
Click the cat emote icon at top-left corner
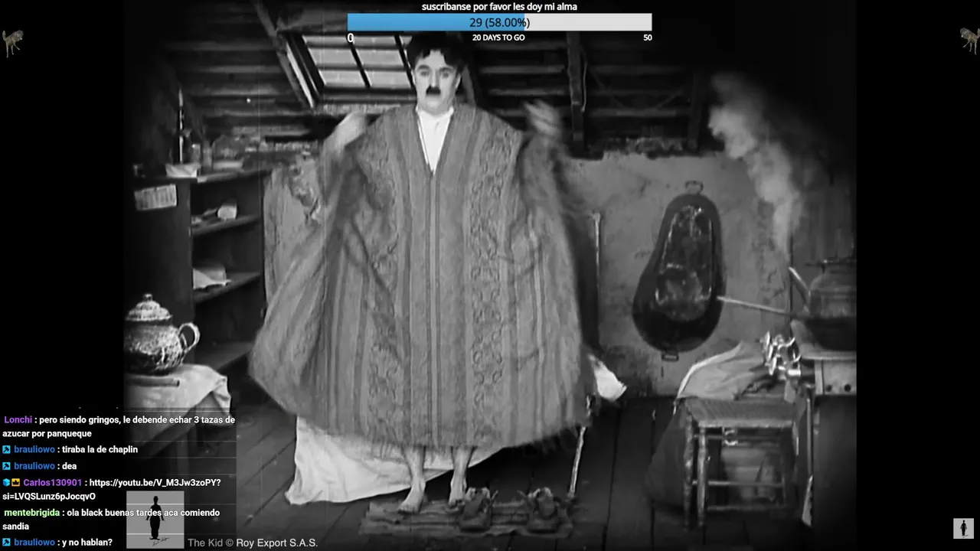point(12,42)
